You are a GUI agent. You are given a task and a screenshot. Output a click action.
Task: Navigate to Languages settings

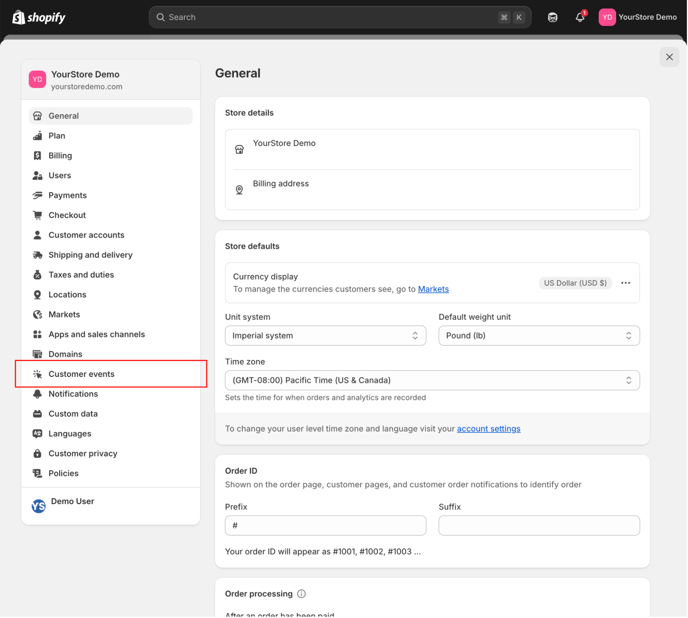pos(111,434)
